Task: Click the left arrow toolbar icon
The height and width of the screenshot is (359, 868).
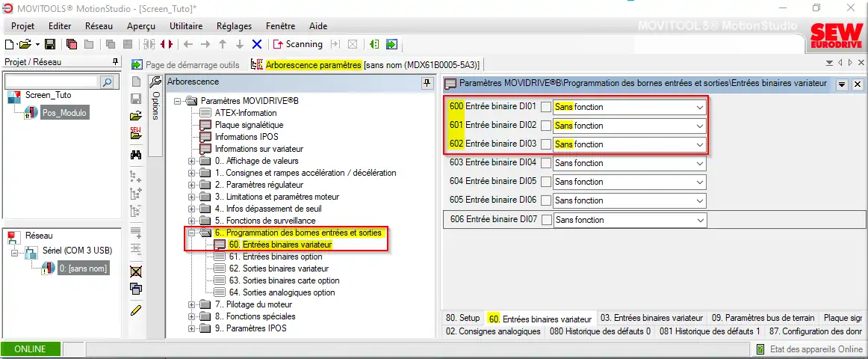Action: (x=188, y=44)
